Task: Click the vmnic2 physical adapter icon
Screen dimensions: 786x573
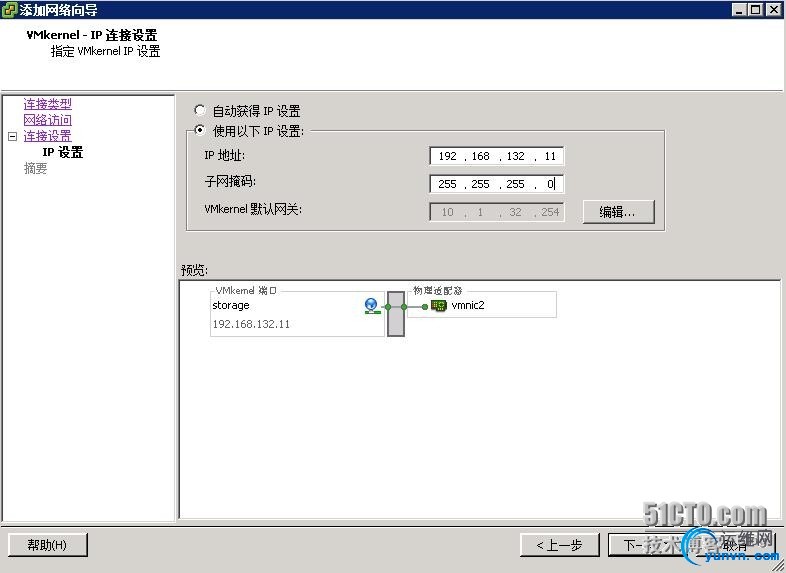Action: click(439, 305)
